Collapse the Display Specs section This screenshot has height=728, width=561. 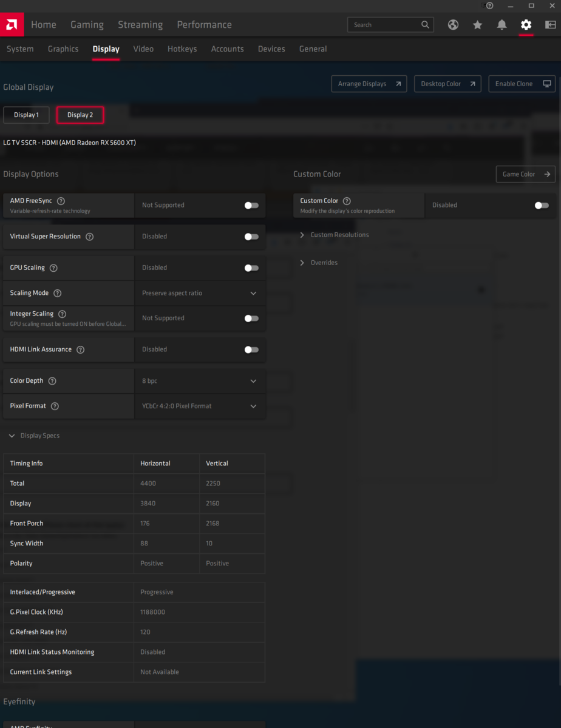(34, 436)
